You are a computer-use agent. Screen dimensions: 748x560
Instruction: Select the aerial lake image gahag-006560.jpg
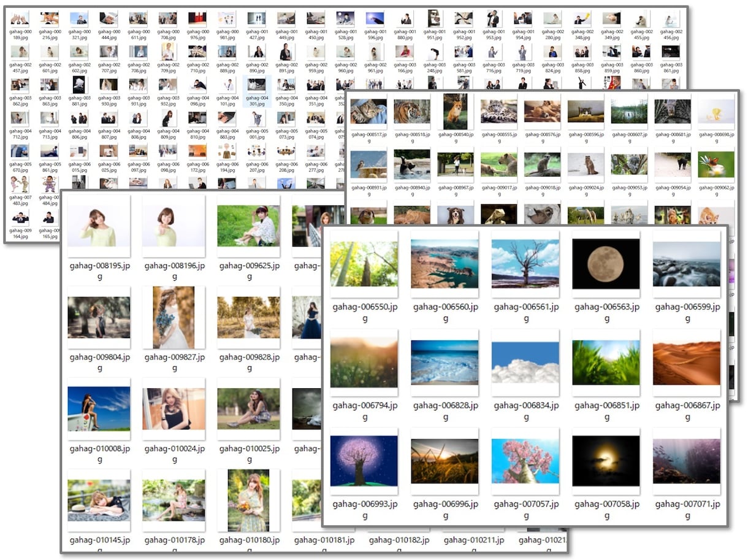[445, 264]
